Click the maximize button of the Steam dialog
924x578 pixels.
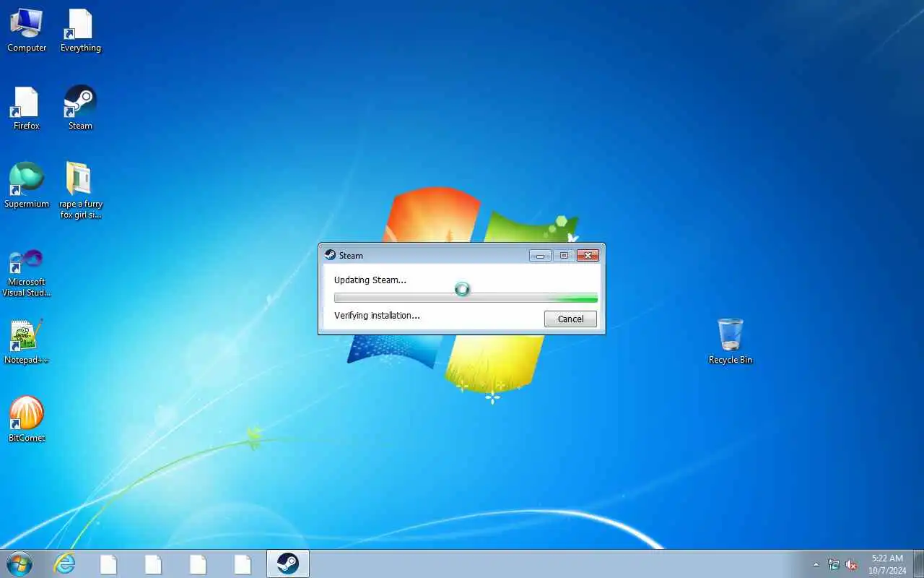pos(565,256)
